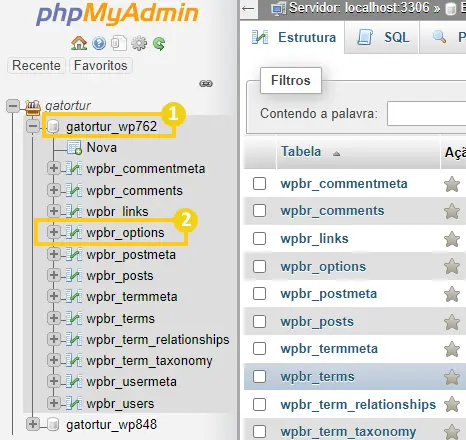Favorite the wpbr_links table star
This screenshot has height=440, width=466.
[452, 239]
